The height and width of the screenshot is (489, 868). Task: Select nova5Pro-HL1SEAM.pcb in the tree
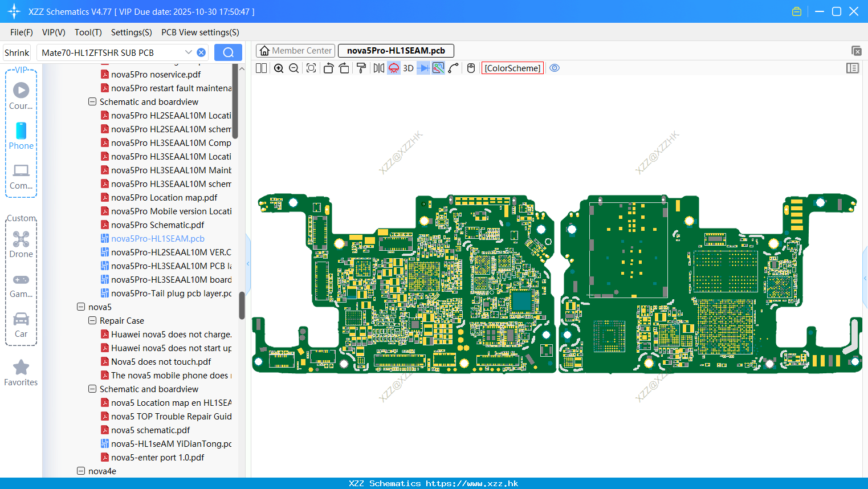[x=157, y=239]
